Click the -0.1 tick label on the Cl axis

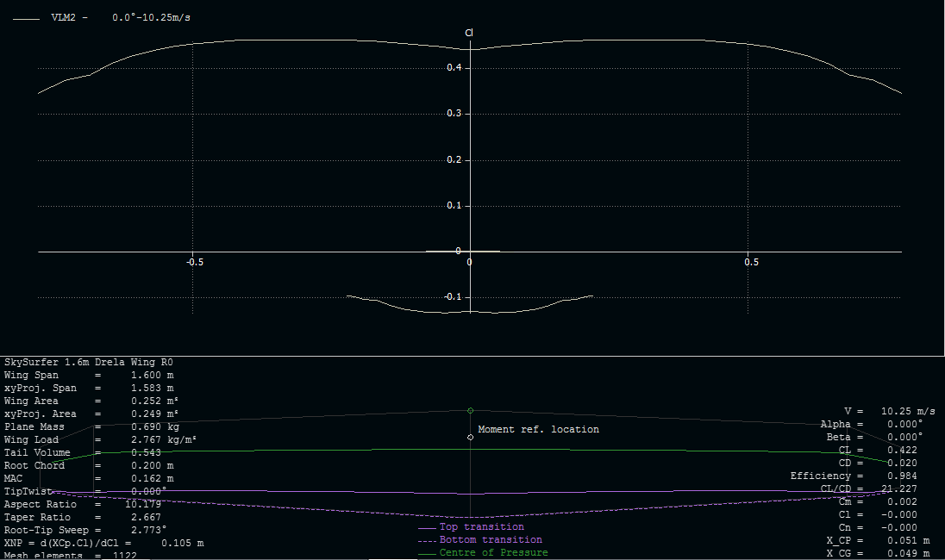click(x=453, y=297)
